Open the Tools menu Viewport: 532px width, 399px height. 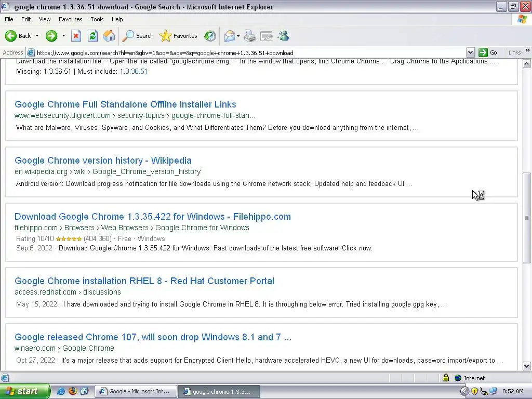(97, 19)
